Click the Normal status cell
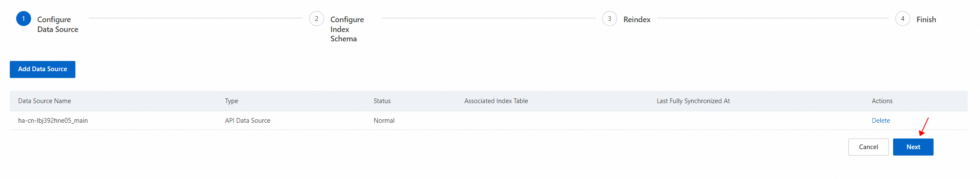Image resolution: width=980 pixels, height=179 pixels. click(x=384, y=121)
